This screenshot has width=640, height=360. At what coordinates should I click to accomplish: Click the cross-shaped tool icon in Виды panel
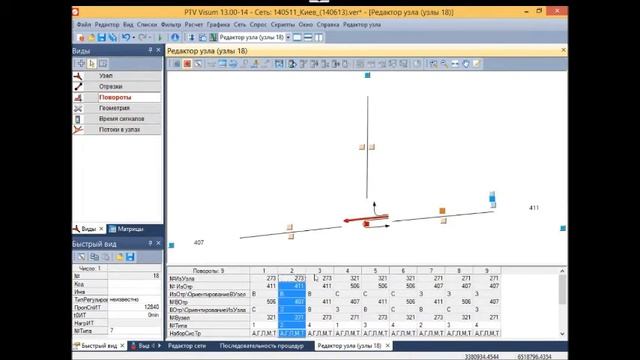81,64
